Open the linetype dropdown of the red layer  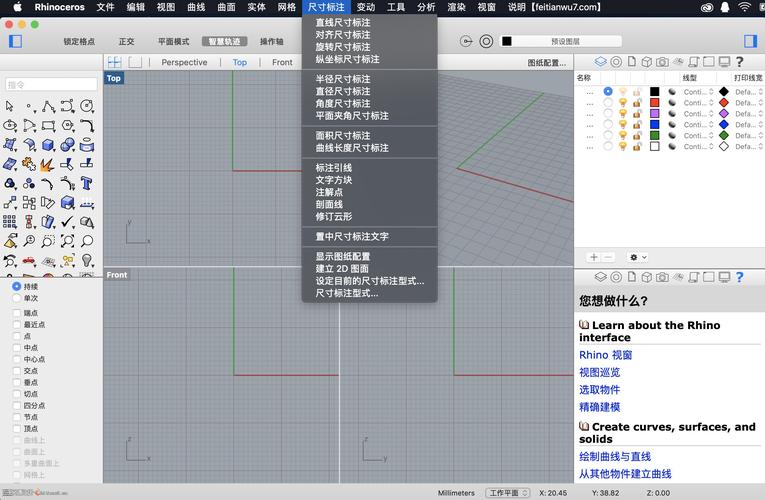[x=699, y=102]
